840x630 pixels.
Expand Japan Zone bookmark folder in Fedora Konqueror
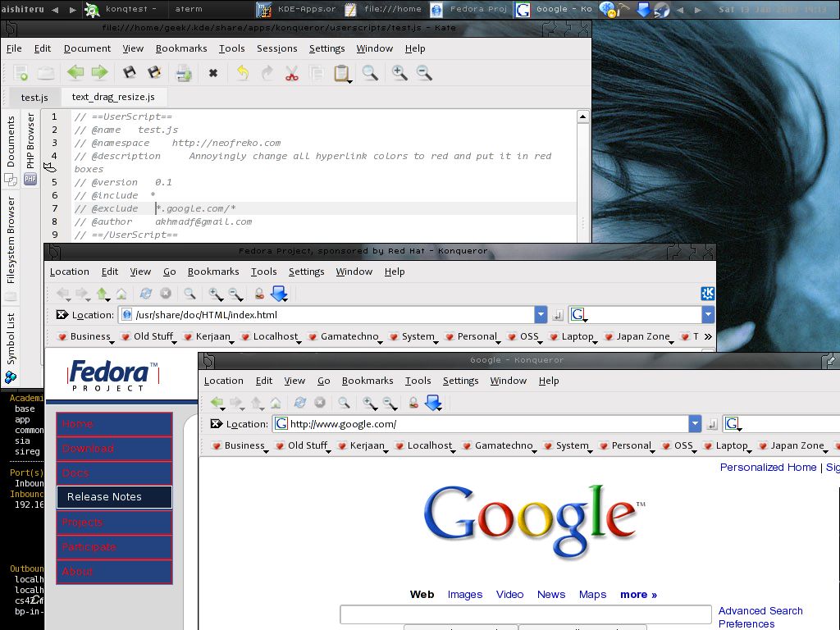pyautogui.click(x=638, y=336)
